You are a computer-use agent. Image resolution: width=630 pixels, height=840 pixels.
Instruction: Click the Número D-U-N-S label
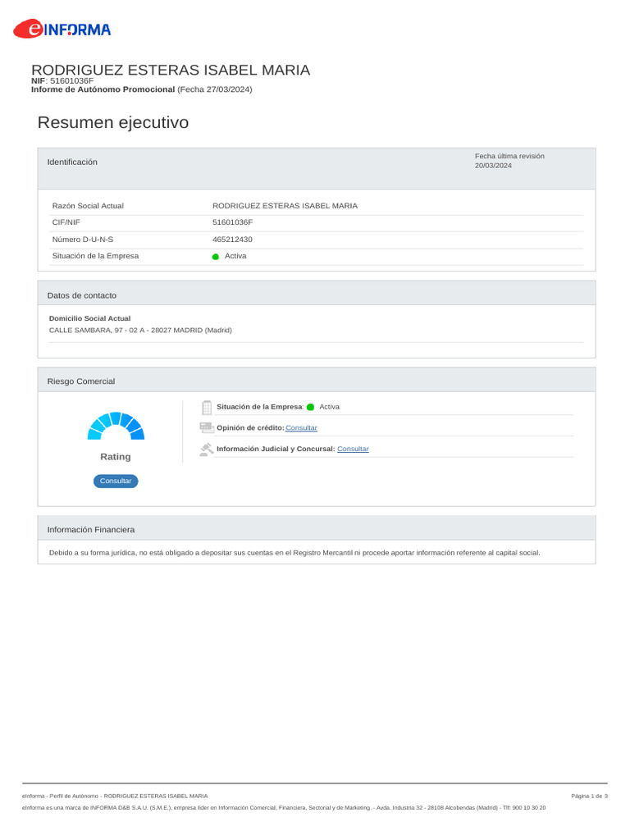83,240
